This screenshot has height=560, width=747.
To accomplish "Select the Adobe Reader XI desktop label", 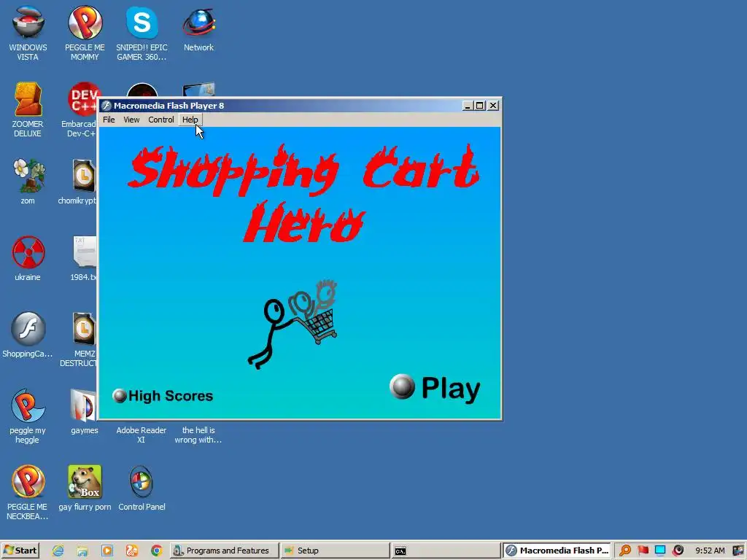I will pos(142,435).
